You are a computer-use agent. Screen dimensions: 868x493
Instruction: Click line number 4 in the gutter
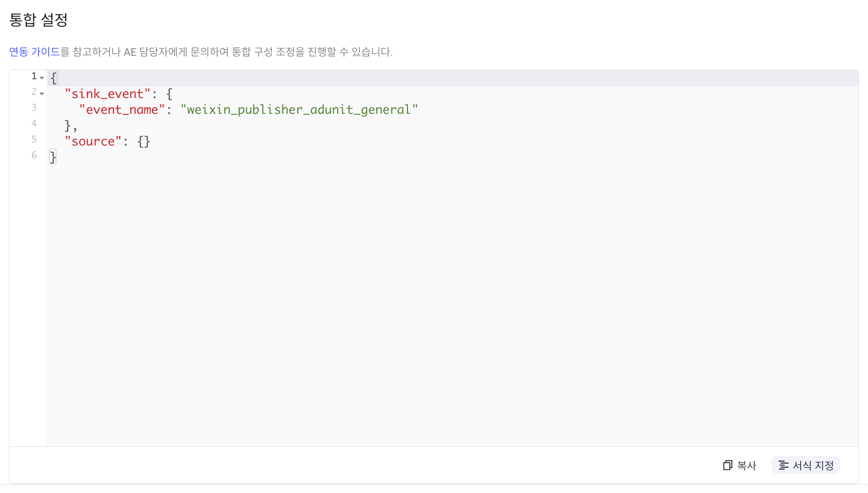[34, 124]
